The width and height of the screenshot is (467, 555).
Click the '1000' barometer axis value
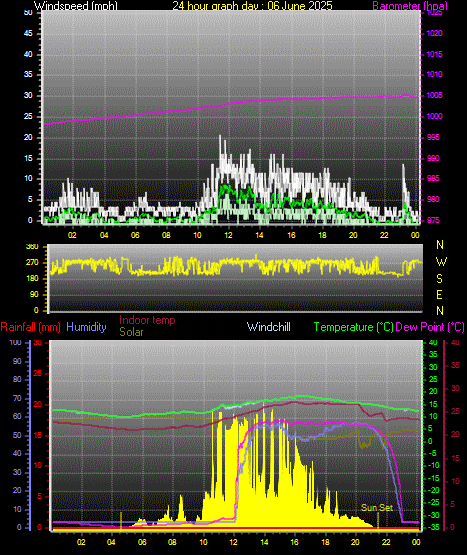tap(434, 116)
